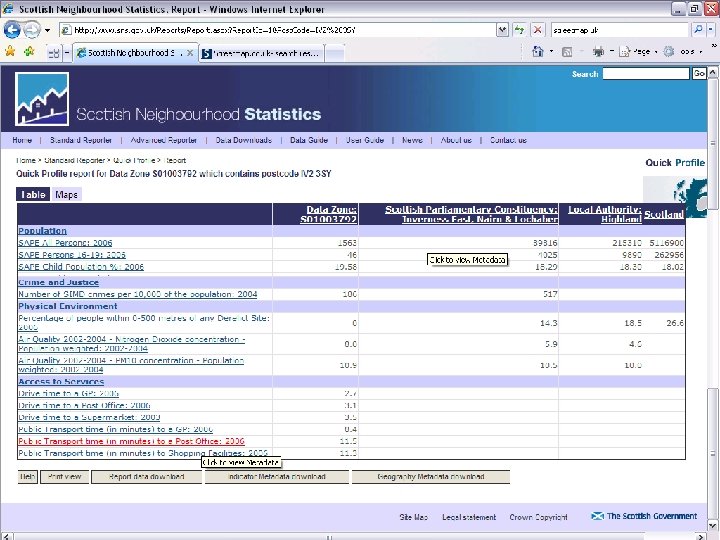720x540 pixels.
Task: Open the Print options dropdown arrow
Action: 611,51
